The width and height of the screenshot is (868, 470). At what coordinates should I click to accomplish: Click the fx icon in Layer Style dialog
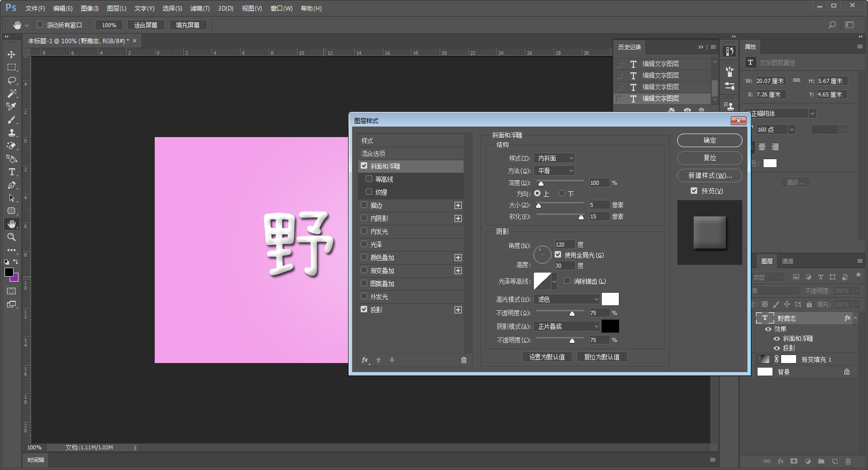365,360
